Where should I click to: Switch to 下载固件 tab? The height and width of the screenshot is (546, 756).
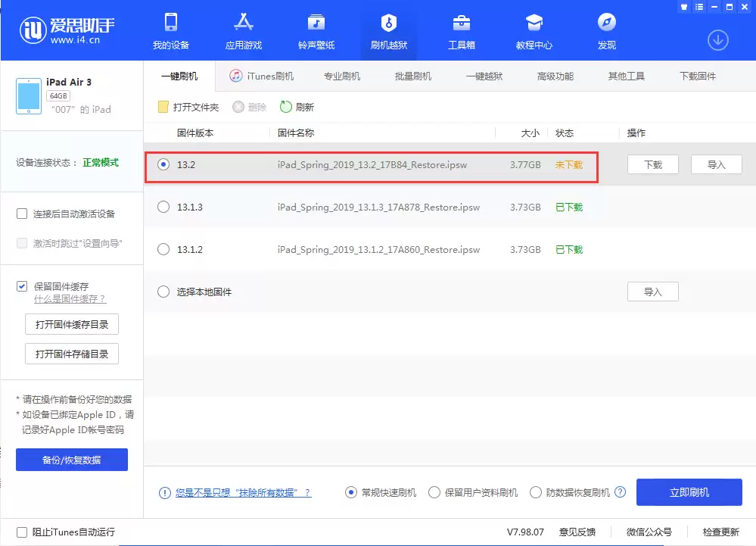pos(698,76)
